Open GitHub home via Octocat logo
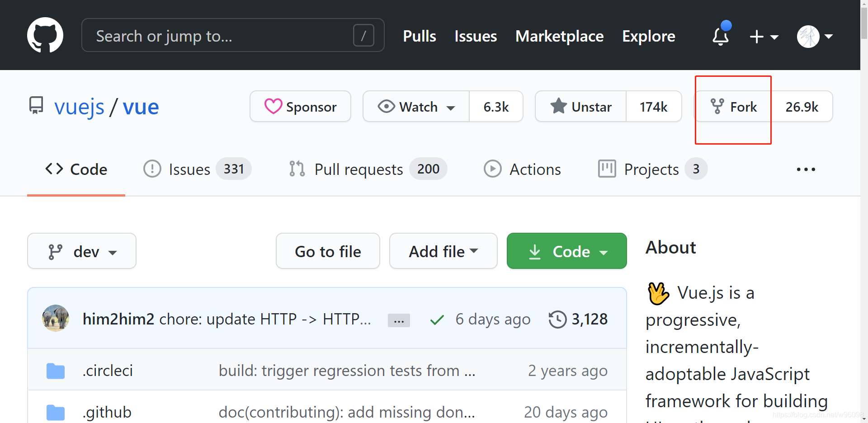Viewport: 868px width, 423px height. [x=45, y=35]
